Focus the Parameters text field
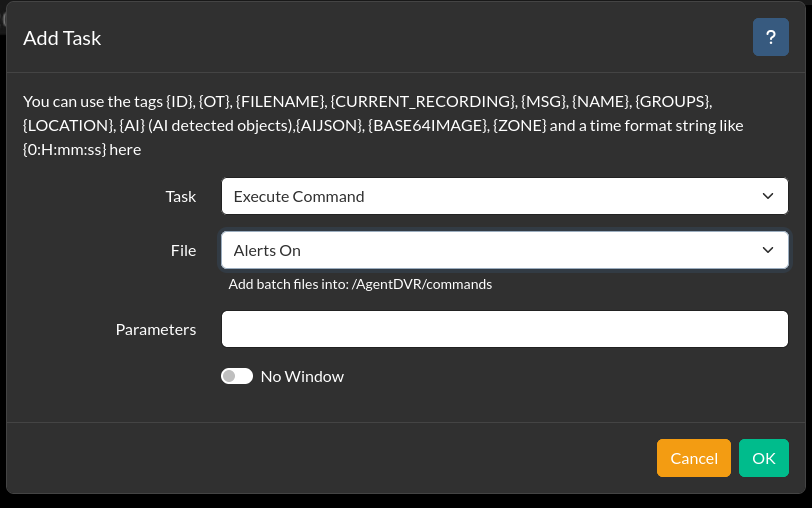The height and width of the screenshot is (508, 812). [x=505, y=329]
